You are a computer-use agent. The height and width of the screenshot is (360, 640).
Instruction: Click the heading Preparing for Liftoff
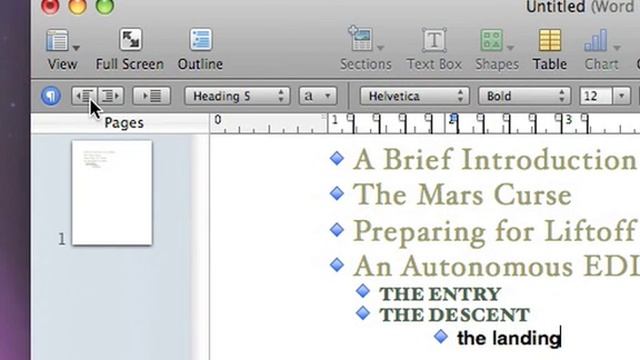click(495, 232)
